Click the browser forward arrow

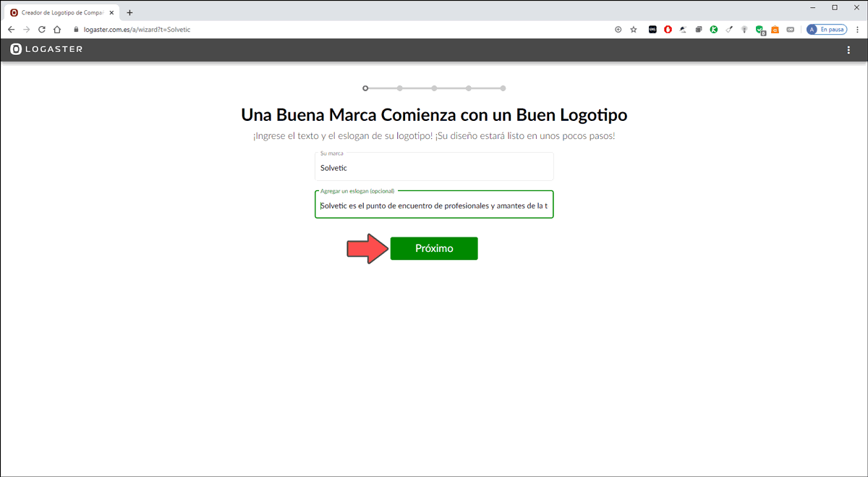(27, 30)
